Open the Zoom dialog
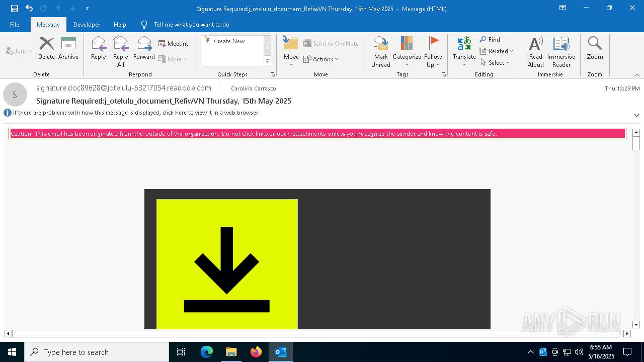 [595, 49]
